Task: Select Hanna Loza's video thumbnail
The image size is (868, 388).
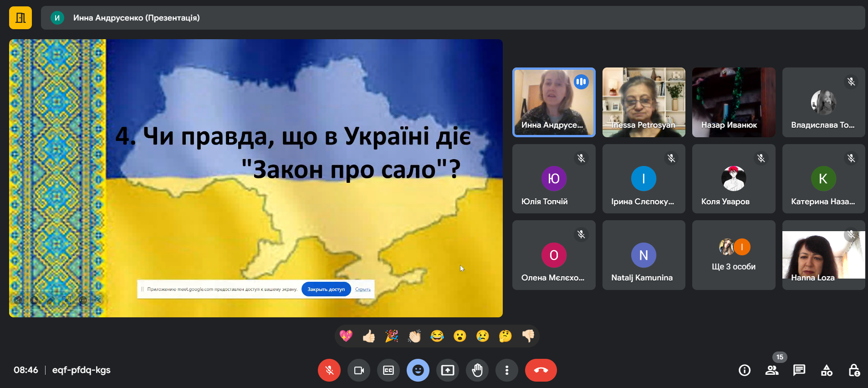Action: coord(823,255)
